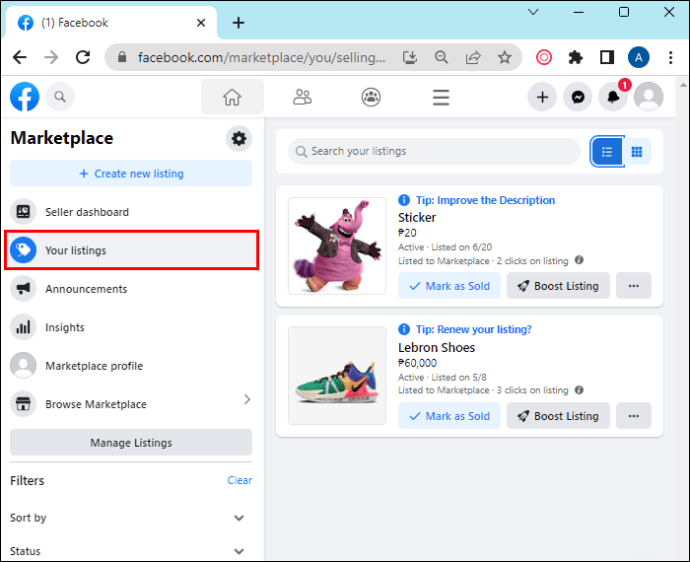Select Your listings in sidebar
The height and width of the screenshot is (562, 690).
click(131, 250)
